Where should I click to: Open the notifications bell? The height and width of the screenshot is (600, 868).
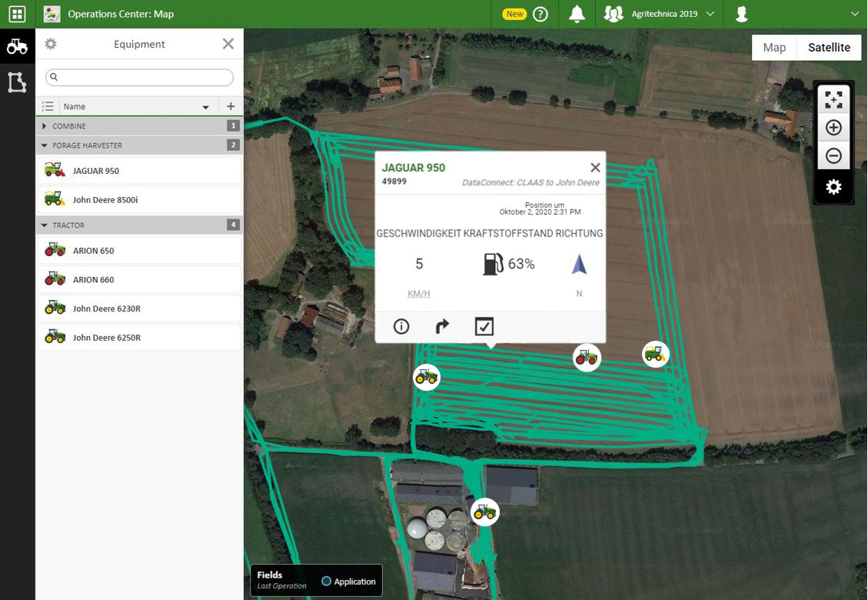tap(576, 14)
